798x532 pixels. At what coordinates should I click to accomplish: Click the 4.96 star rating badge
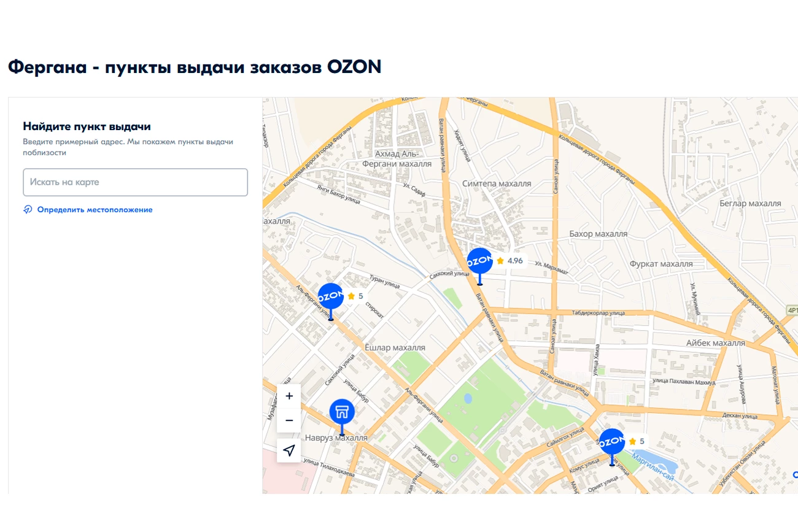(509, 261)
